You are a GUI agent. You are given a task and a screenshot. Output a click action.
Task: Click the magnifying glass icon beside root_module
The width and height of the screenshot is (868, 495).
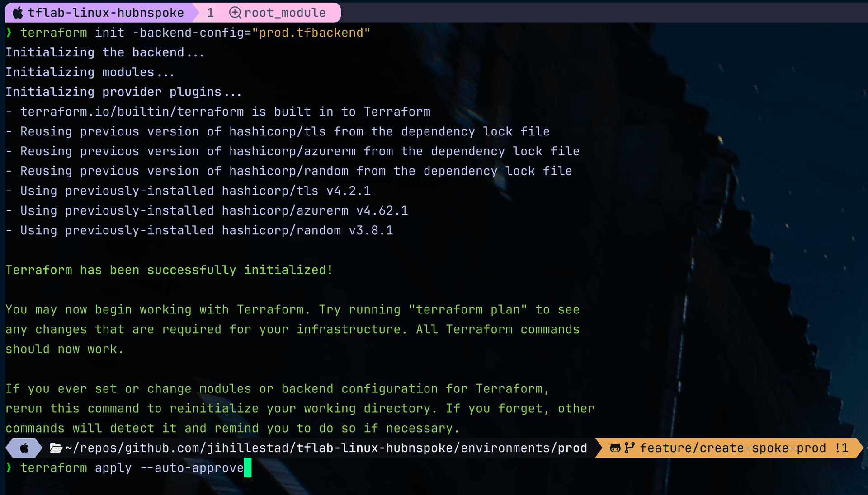click(x=235, y=12)
